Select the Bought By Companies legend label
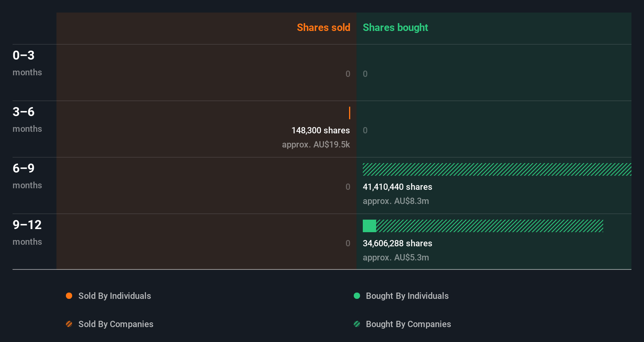644x342 pixels. tap(408, 324)
